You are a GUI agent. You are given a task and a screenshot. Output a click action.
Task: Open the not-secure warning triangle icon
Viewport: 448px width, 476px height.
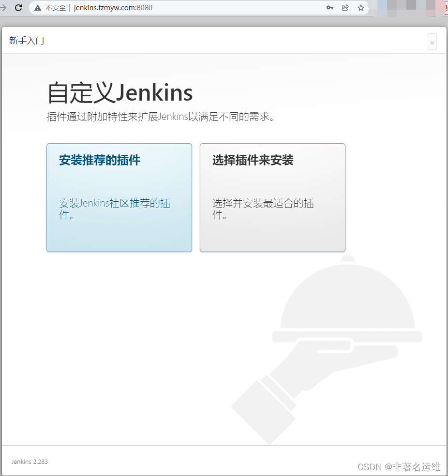click(38, 8)
